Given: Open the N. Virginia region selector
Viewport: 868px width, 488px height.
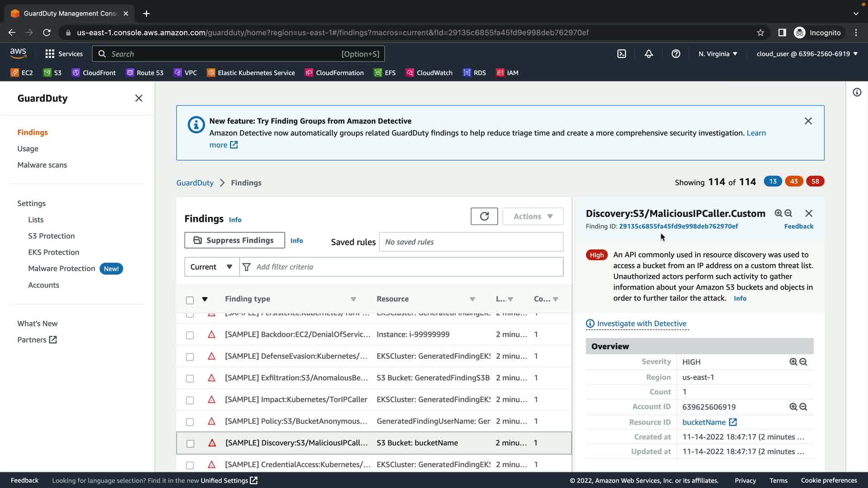Looking at the screenshot, I should (x=717, y=54).
